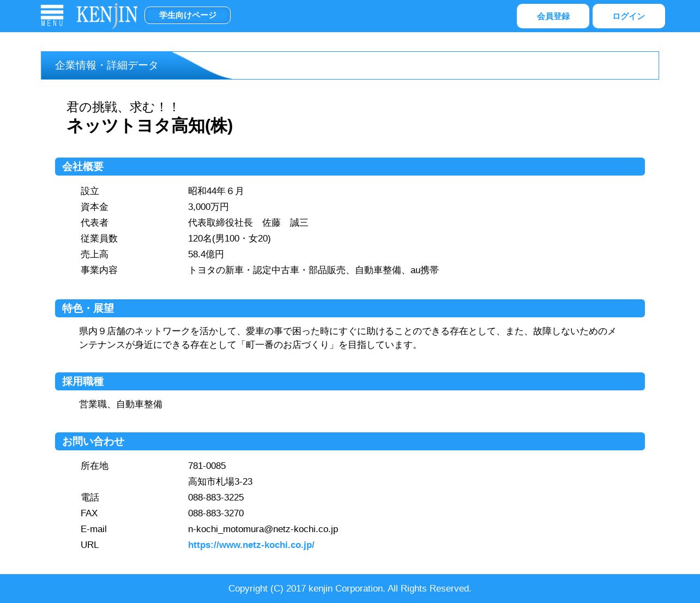Click the 事業内容 label
Viewport: 700px width, 603px height.
coord(99,270)
